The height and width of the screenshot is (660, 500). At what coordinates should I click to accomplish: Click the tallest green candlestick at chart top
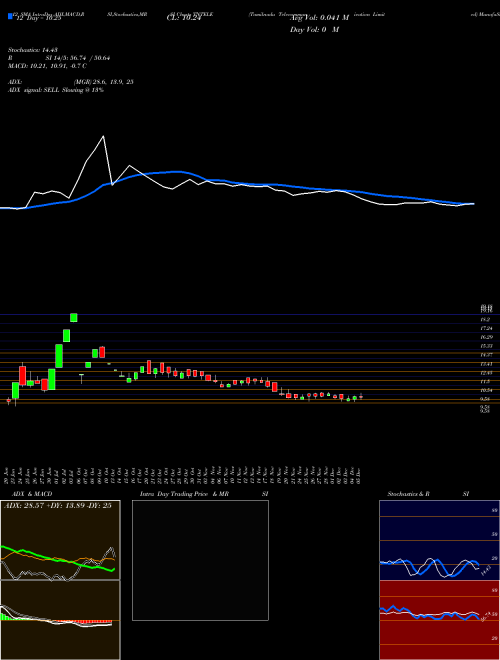coord(74,317)
